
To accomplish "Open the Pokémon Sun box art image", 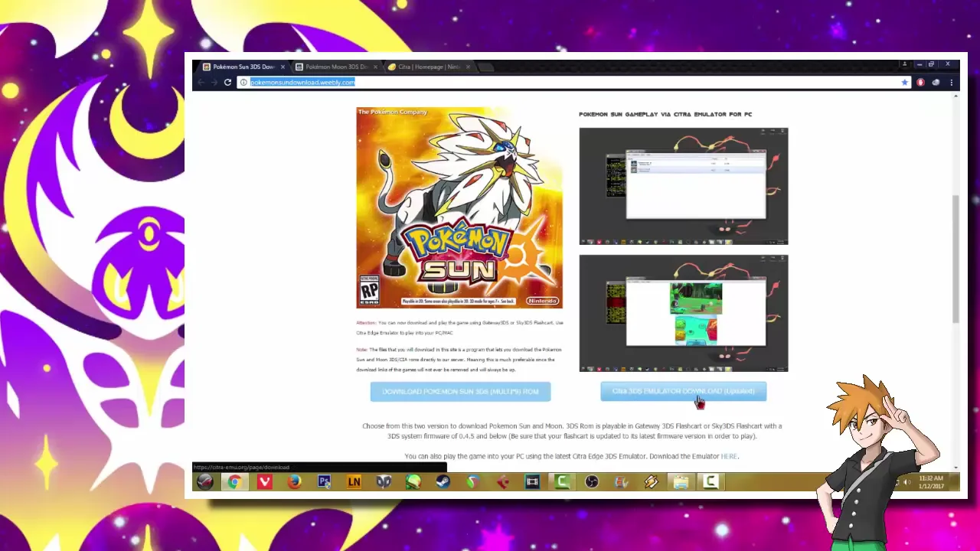I will (459, 207).
